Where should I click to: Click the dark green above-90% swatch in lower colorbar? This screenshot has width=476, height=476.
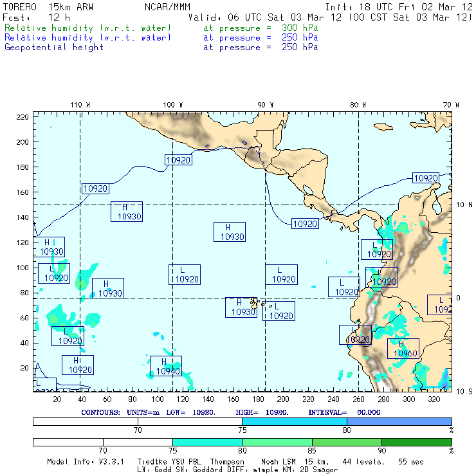pyautogui.click(x=417, y=442)
